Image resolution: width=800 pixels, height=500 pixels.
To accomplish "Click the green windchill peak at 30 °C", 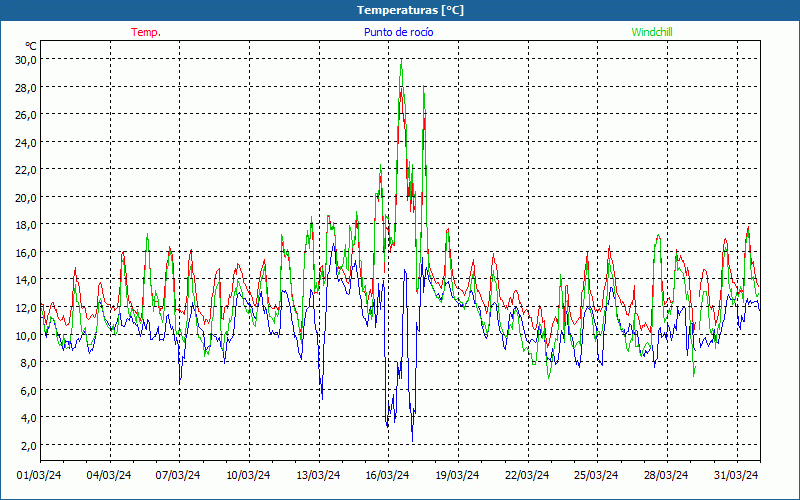I will (x=402, y=60).
